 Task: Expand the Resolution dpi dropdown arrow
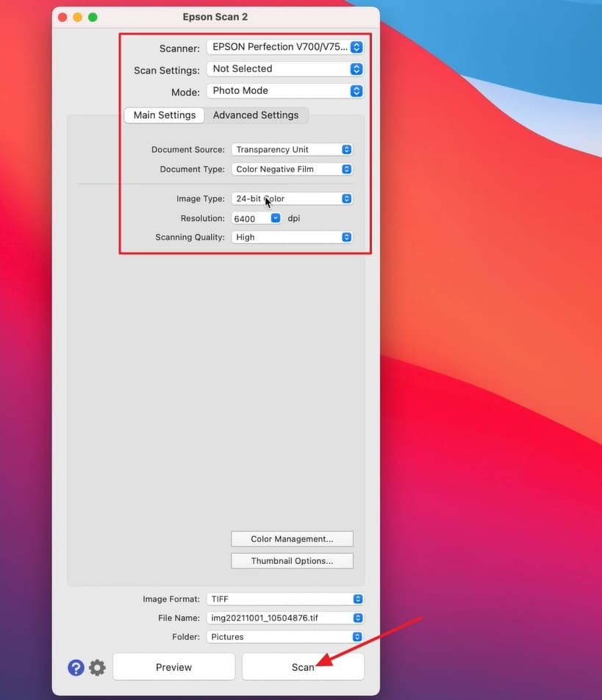point(276,218)
